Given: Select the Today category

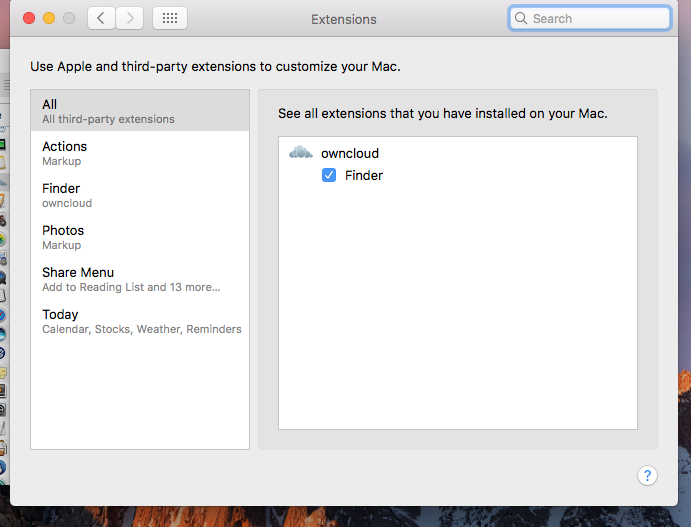Looking at the screenshot, I should click(140, 321).
